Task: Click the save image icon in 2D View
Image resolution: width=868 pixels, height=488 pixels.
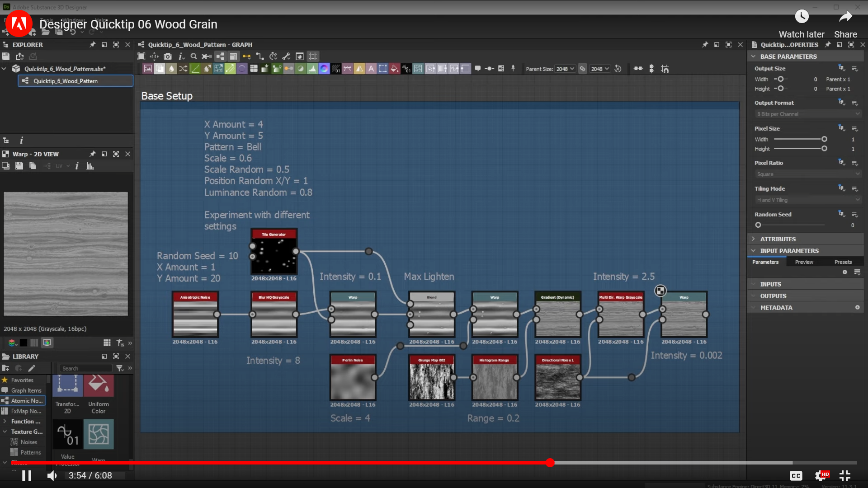Action: (x=19, y=166)
